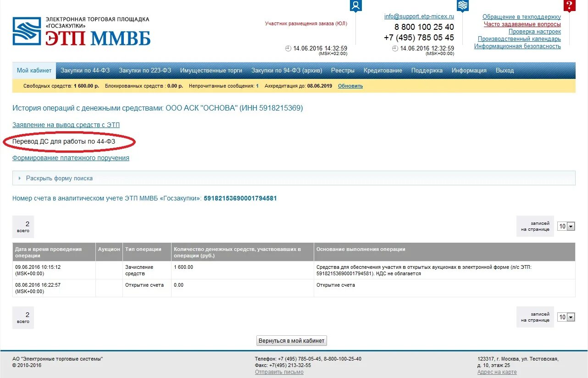
Task: Open Заявление на вывод средств с ЭТП
Action: point(66,125)
